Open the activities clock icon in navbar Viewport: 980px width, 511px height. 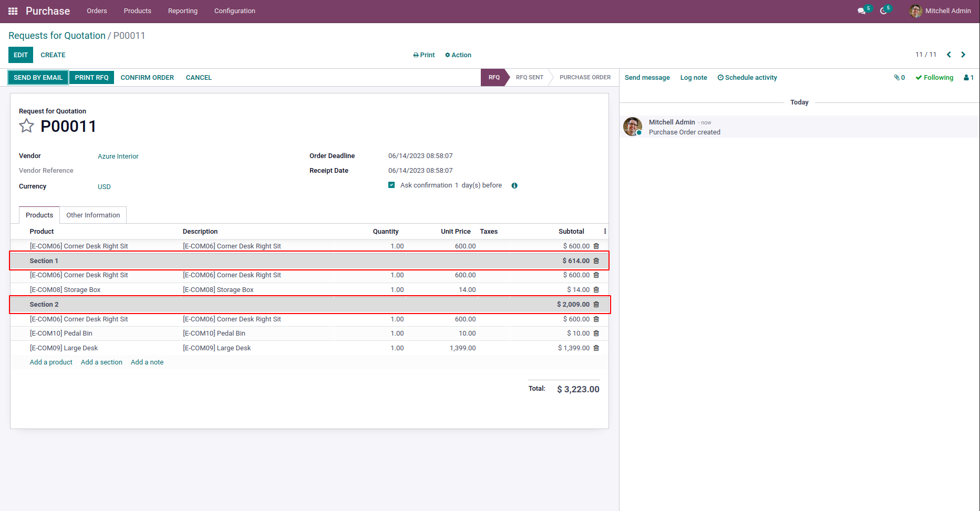tap(883, 11)
